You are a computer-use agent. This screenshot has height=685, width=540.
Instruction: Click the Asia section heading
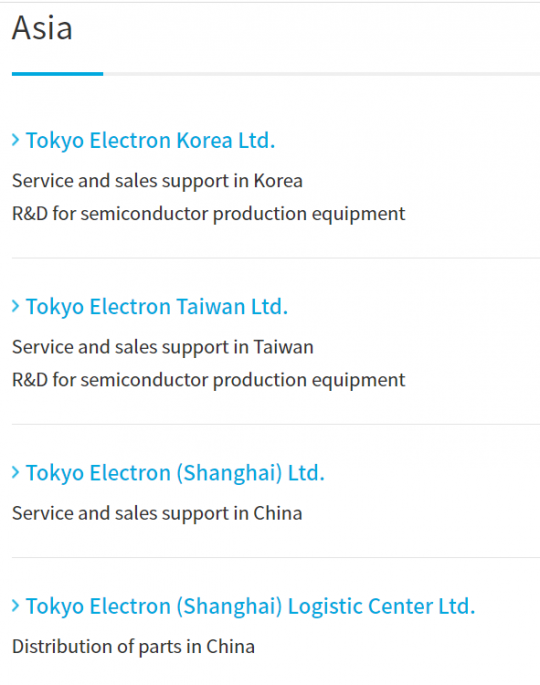click(42, 28)
